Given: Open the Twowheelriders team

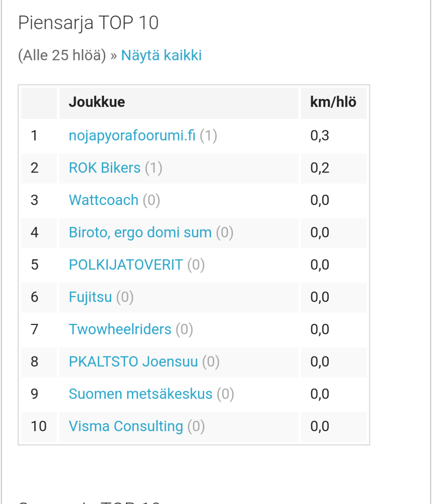Looking at the screenshot, I should 120,329.
